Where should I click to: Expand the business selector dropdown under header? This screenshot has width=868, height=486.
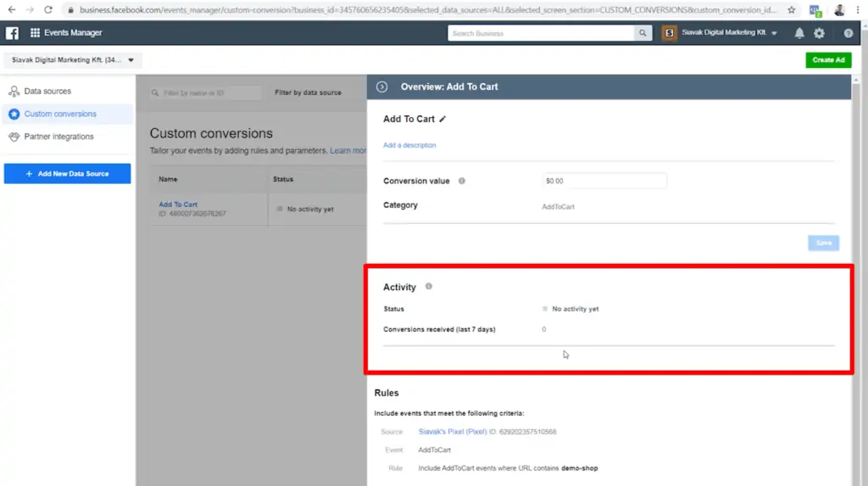pyautogui.click(x=73, y=60)
